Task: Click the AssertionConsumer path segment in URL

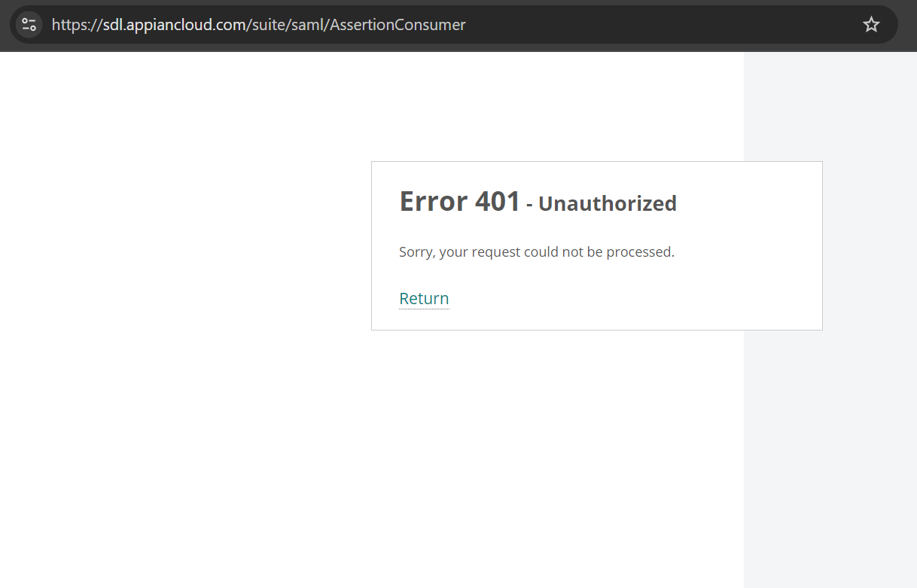Action: pos(398,25)
